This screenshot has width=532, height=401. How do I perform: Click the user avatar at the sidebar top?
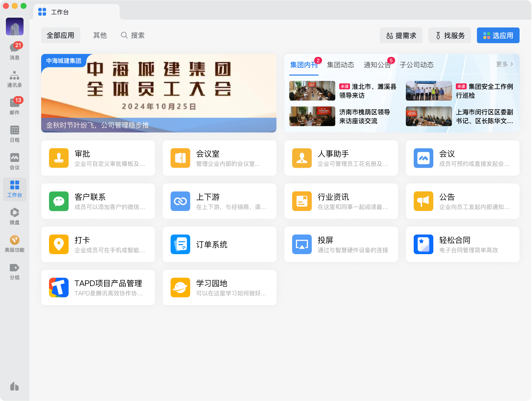pyautogui.click(x=15, y=26)
